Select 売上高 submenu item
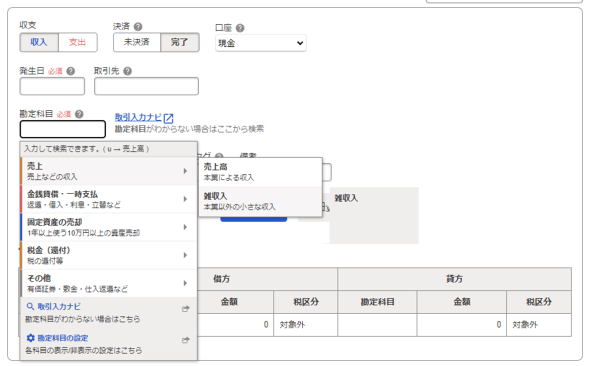 coord(260,172)
